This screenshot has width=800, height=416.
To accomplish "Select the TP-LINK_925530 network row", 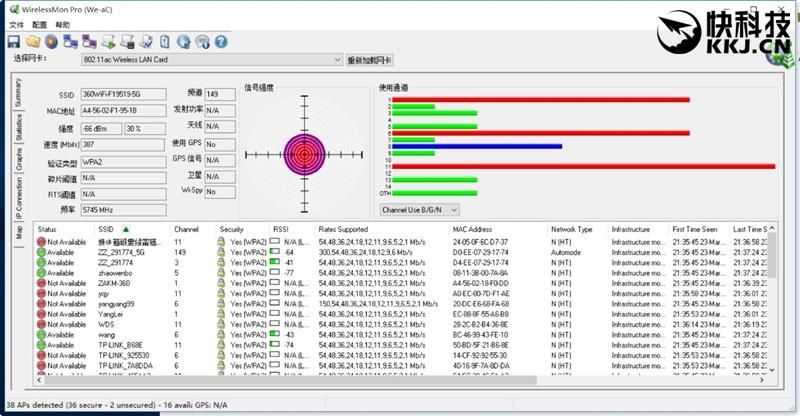I will pos(401,355).
